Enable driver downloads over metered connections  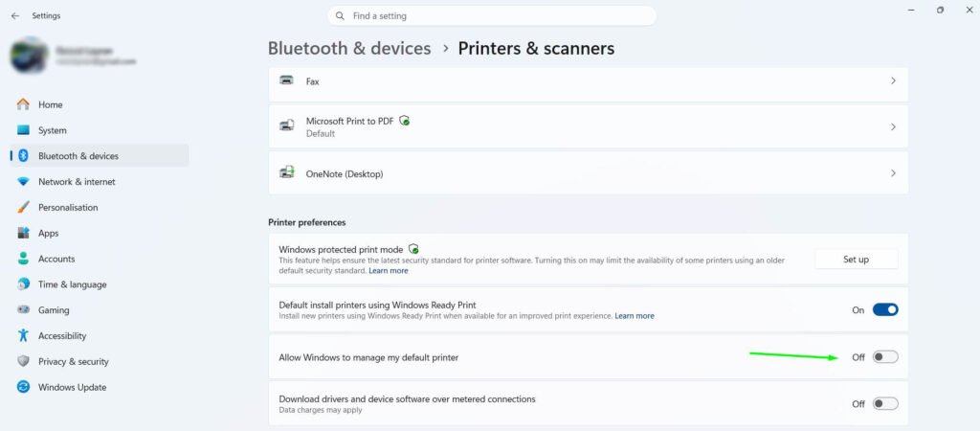click(x=885, y=403)
